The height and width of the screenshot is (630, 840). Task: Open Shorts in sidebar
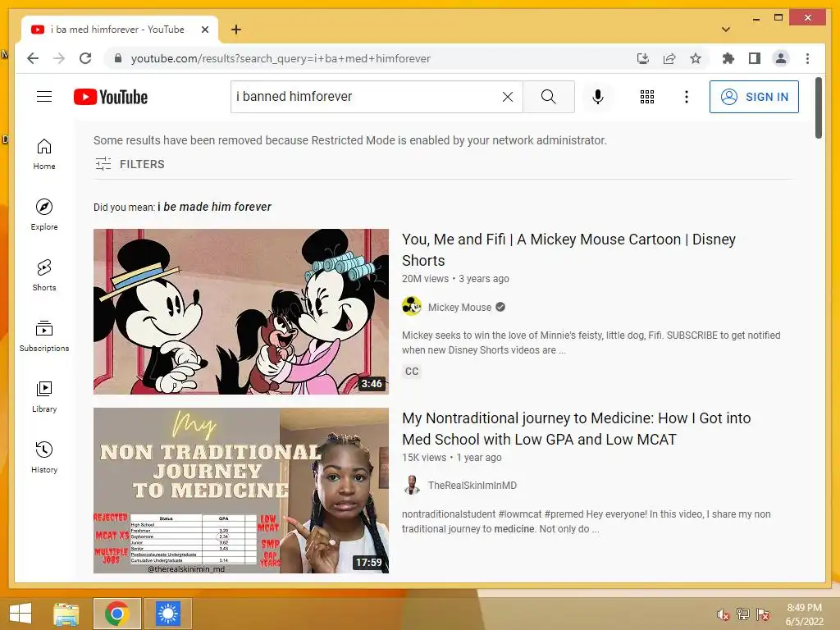pos(44,276)
